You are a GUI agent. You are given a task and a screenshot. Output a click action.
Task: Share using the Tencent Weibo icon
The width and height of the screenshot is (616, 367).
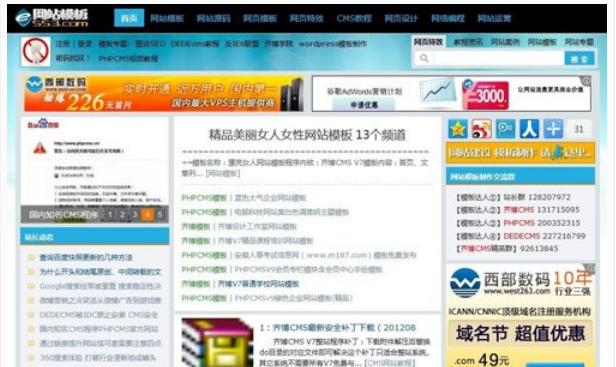(x=506, y=129)
